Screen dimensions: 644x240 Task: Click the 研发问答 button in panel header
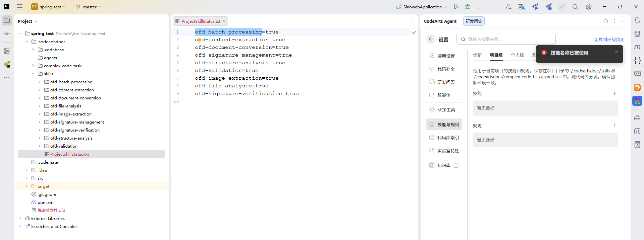[x=474, y=21]
